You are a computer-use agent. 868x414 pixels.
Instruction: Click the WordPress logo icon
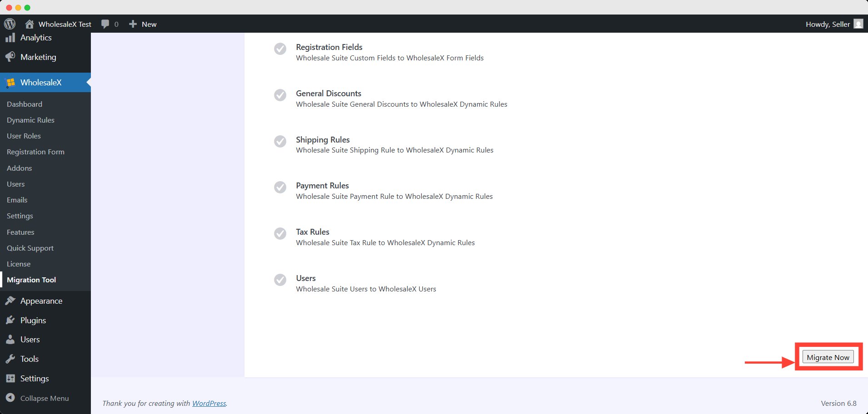pyautogui.click(x=10, y=24)
